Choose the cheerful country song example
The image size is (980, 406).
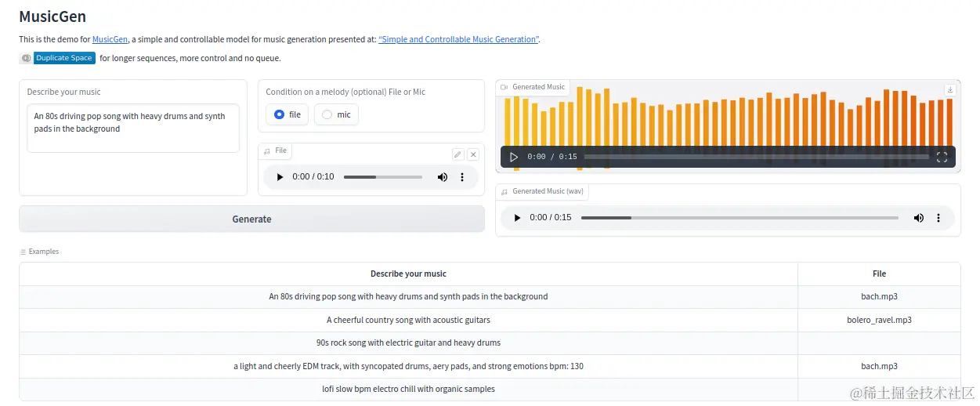(x=408, y=320)
